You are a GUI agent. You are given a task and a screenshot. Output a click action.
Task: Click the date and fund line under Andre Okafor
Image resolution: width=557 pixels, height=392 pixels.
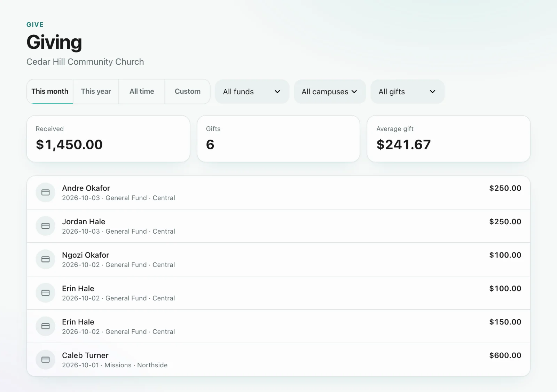(x=118, y=198)
